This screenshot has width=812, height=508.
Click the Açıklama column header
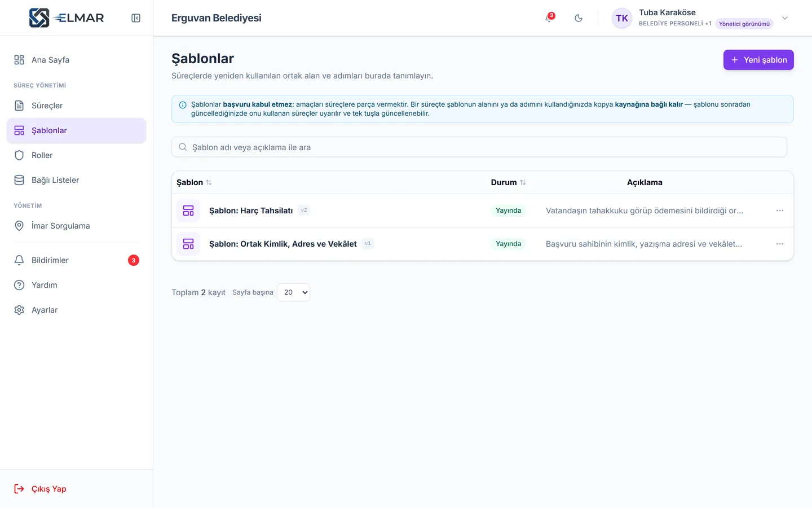645,182
